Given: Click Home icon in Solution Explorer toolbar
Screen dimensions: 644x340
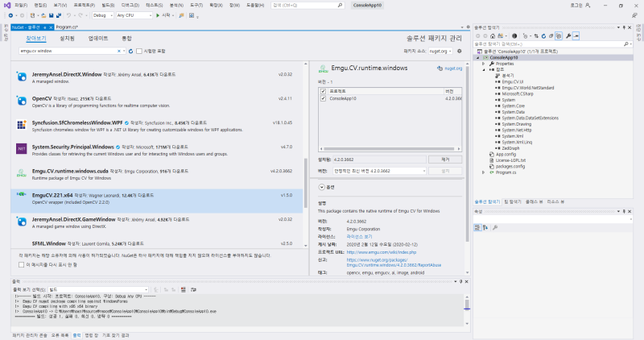Looking at the screenshot, I should coord(493,36).
